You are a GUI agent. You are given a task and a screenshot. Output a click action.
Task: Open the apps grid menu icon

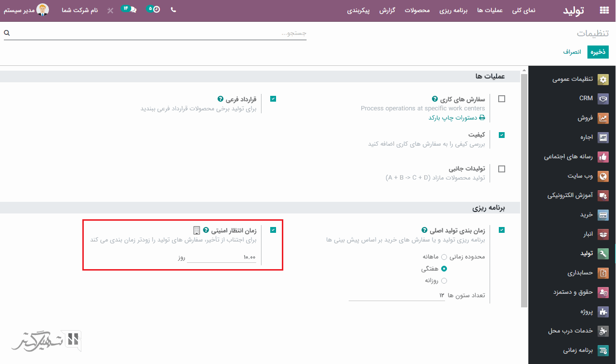pyautogui.click(x=604, y=10)
